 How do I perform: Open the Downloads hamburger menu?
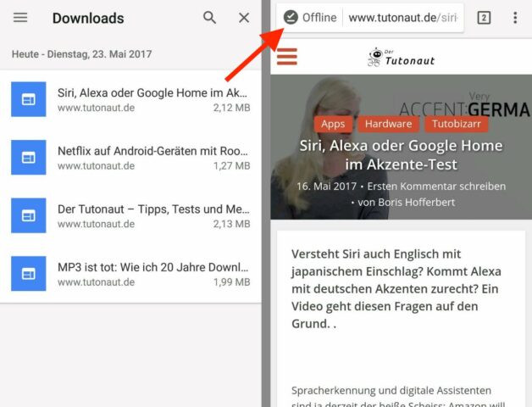coord(20,18)
